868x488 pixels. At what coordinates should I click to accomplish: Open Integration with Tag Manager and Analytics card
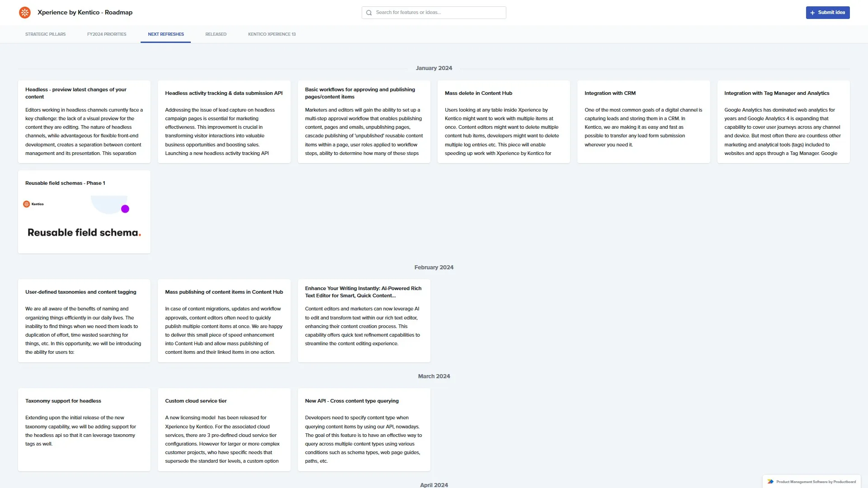783,122
